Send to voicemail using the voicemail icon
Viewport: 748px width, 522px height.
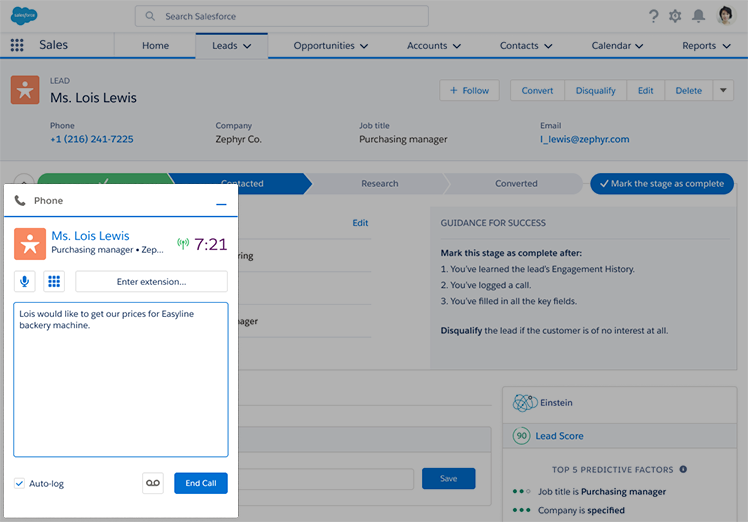[153, 483]
